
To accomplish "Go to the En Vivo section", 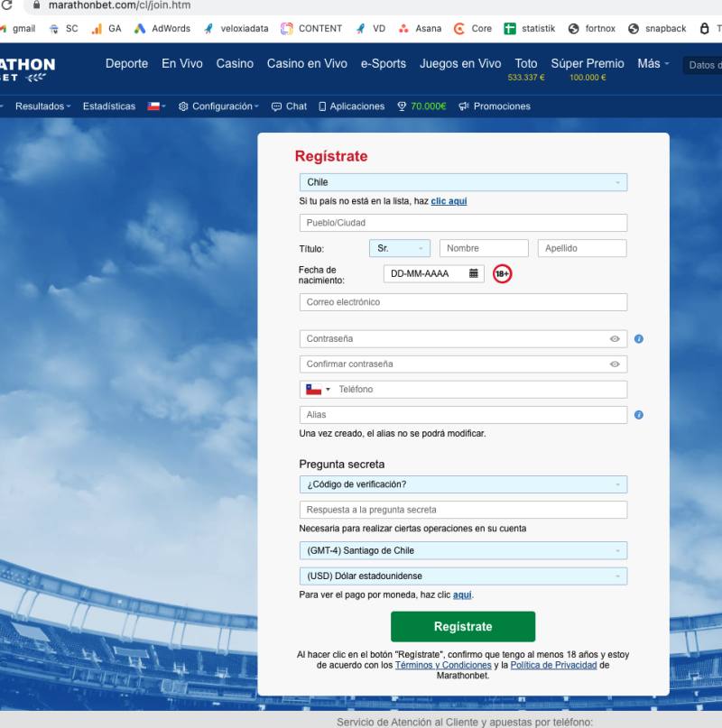I will click(182, 64).
